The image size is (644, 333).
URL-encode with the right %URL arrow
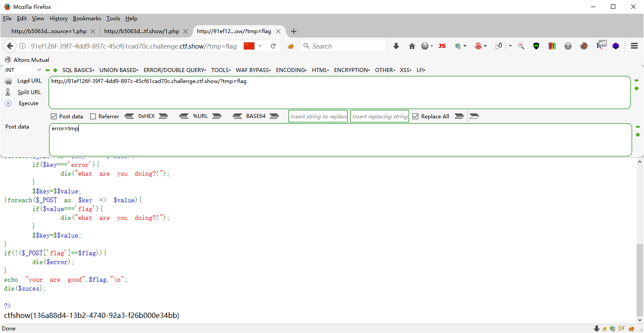click(x=216, y=116)
